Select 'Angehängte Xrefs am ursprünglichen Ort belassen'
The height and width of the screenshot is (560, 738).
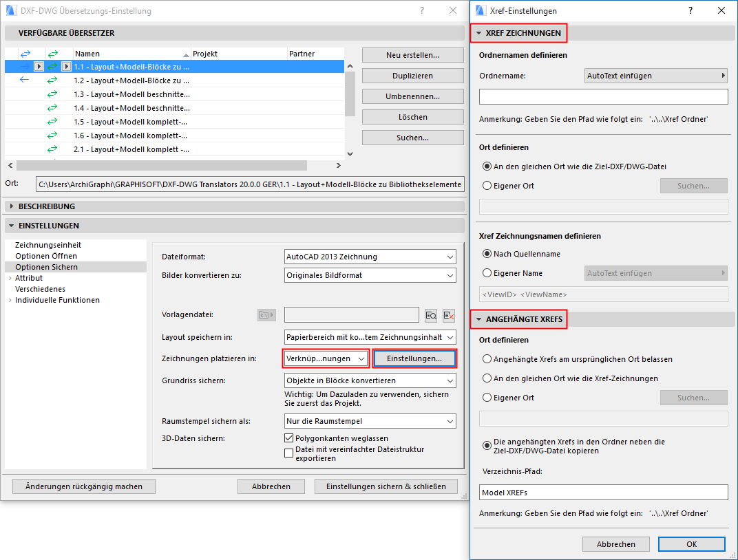(487, 359)
